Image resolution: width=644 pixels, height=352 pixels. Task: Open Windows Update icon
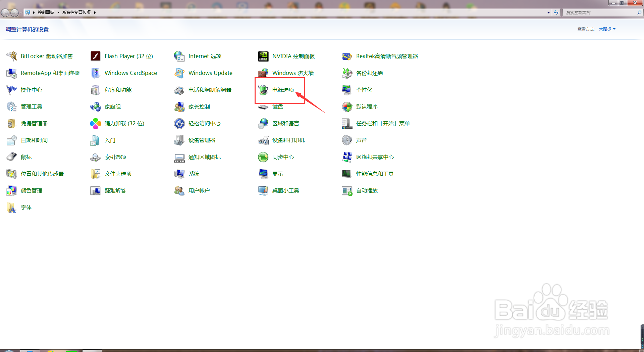[179, 73]
